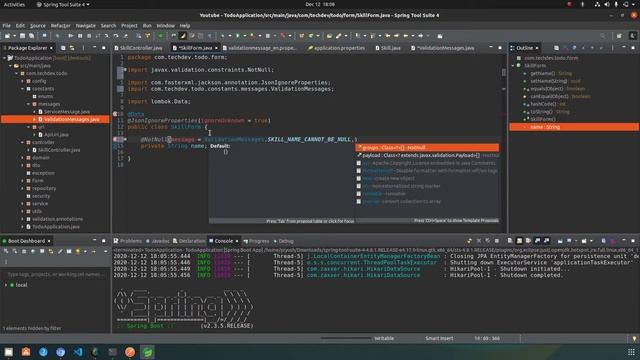
Task: Expand the constants package node
Action: point(23,89)
